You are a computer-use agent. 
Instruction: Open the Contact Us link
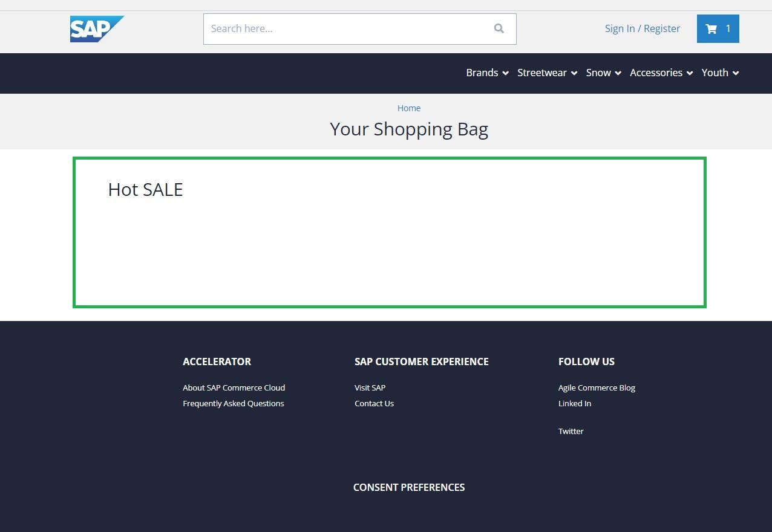click(x=374, y=403)
